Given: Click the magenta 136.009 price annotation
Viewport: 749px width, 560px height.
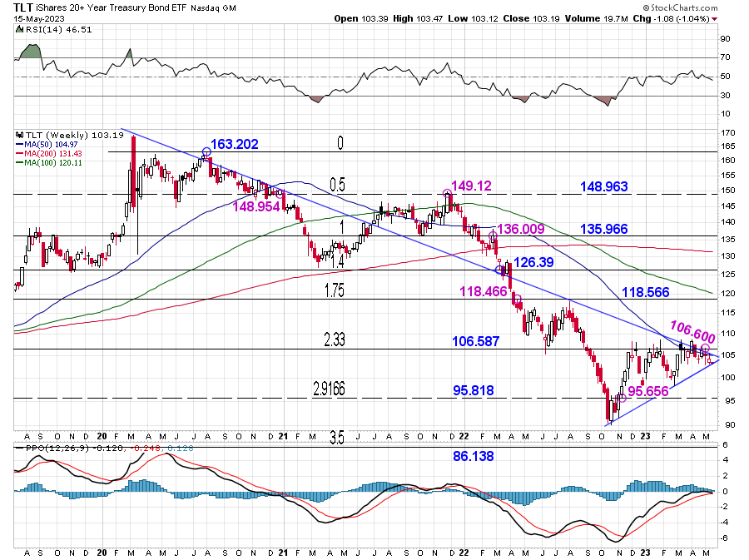Looking at the screenshot, I should 521,229.
